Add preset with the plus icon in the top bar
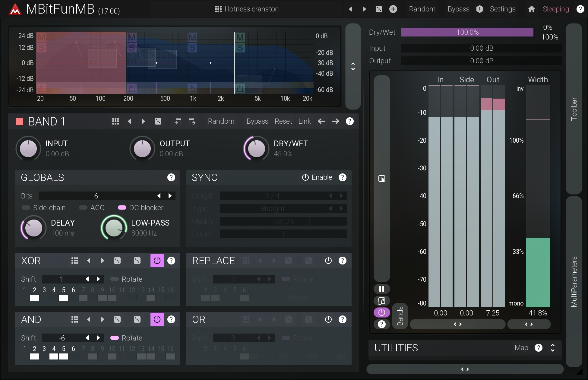This screenshot has height=380, width=588. coord(393,9)
